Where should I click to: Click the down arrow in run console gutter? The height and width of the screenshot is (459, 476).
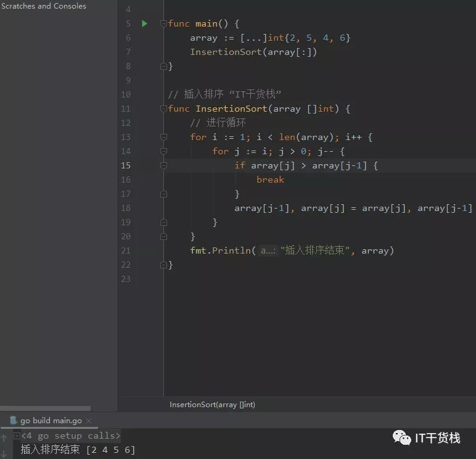click(x=4, y=454)
